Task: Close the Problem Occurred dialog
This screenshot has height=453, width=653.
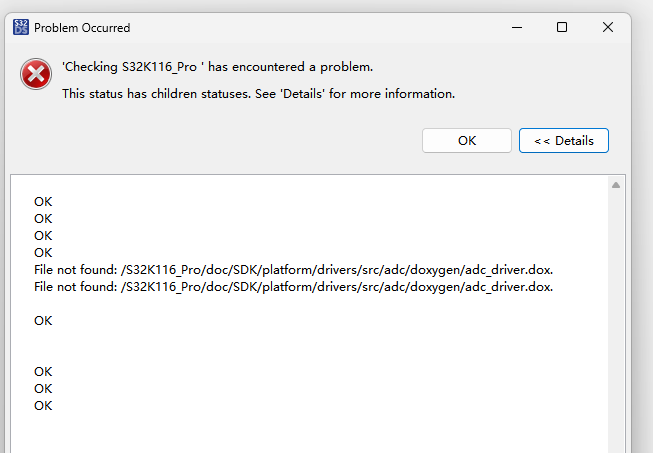Action: [x=608, y=28]
